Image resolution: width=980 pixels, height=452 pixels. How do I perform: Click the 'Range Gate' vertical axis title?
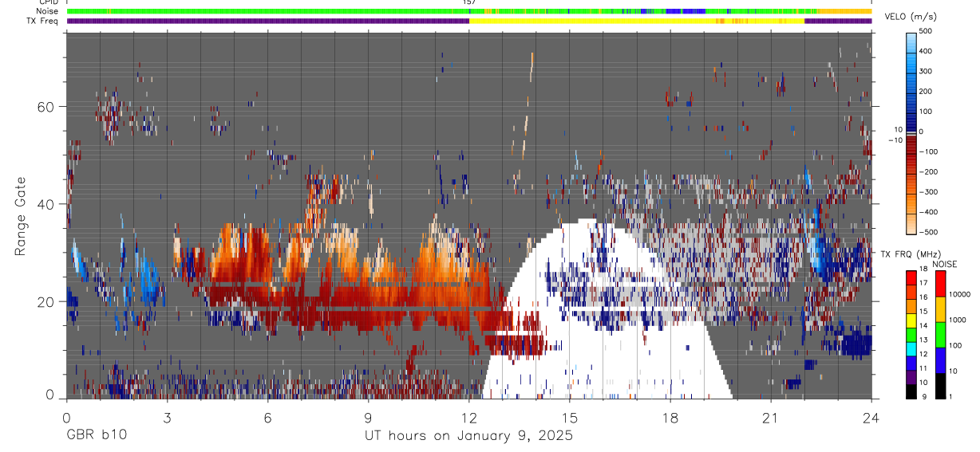(20, 216)
